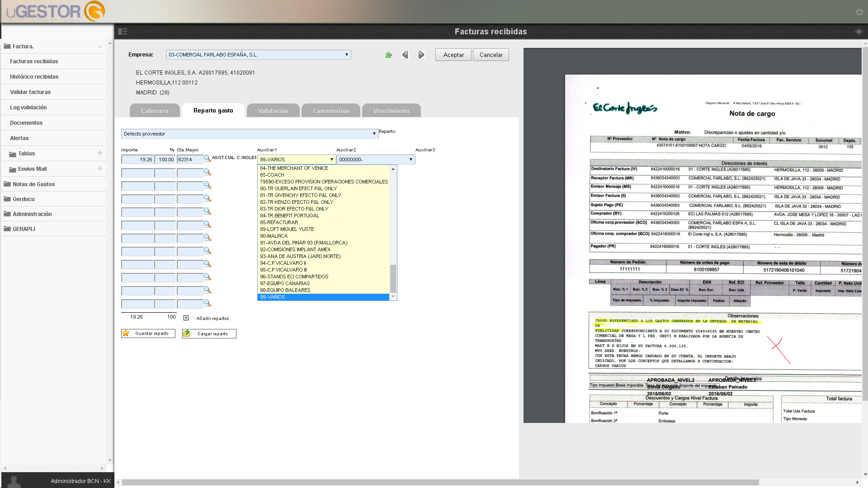Viewport: 868px width, 488px height.
Task: Click the power icon in top bar
Action: (859, 12)
